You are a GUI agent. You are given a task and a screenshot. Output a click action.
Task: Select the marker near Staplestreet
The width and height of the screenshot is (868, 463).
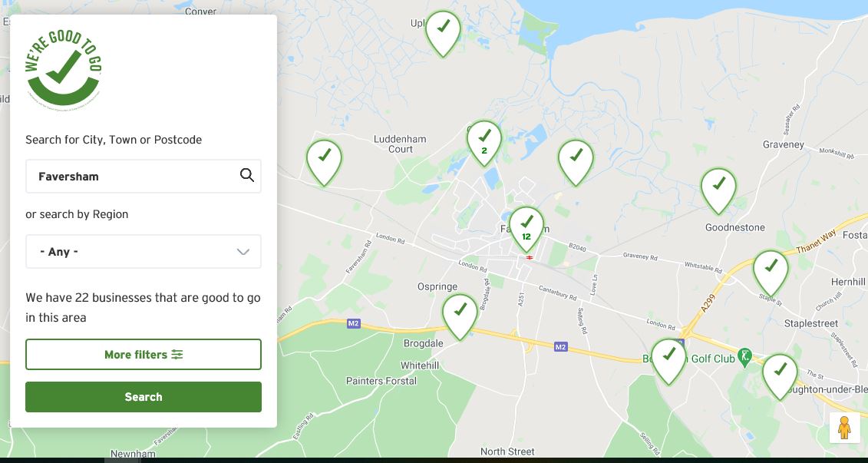pos(771,271)
